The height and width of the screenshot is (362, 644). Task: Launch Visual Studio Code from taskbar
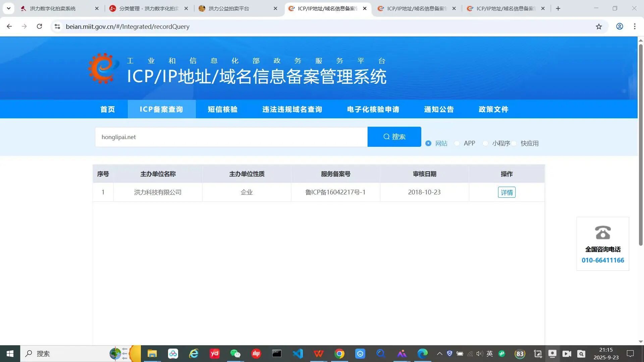[298, 354]
